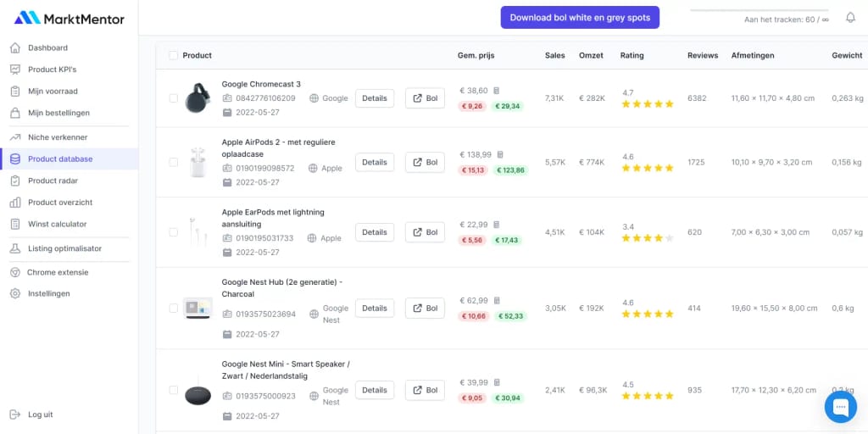Toggle the select-all Product checkbox
This screenshot has height=434, width=868.
173,55
